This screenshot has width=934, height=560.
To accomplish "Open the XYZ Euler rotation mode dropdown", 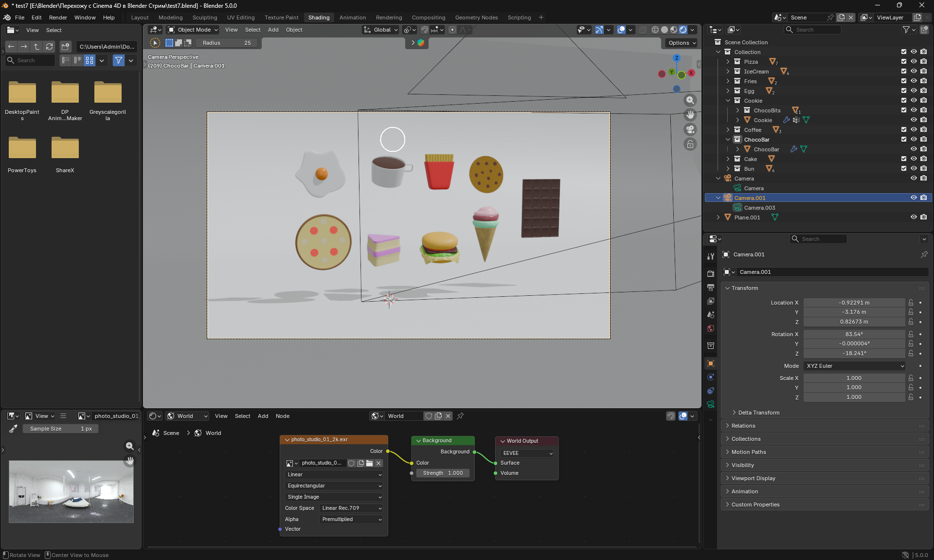I will [855, 366].
